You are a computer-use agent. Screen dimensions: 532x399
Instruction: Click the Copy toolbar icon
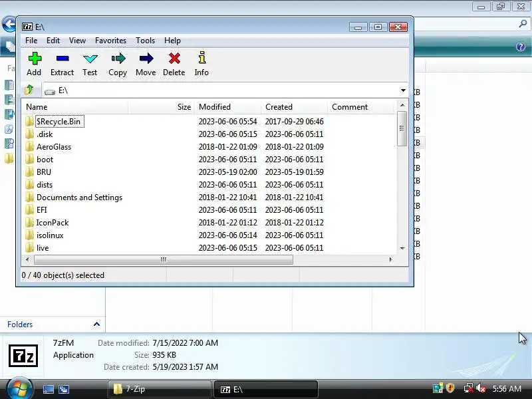(118, 59)
